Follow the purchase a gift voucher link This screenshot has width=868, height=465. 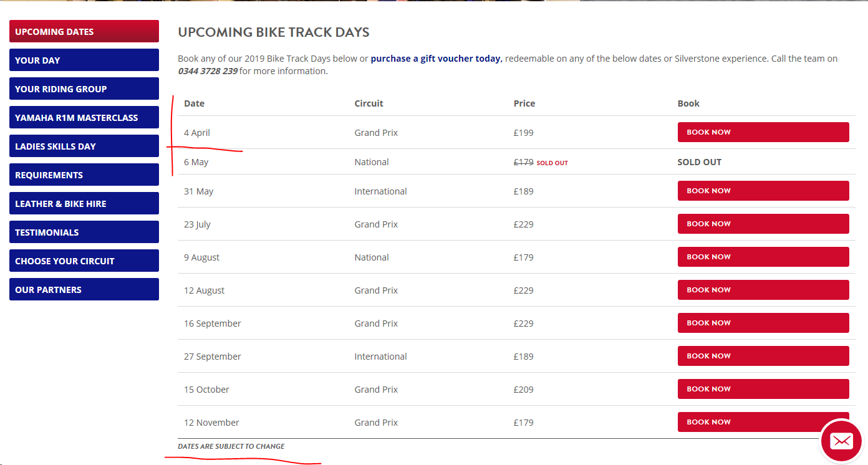tap(436, 59)
